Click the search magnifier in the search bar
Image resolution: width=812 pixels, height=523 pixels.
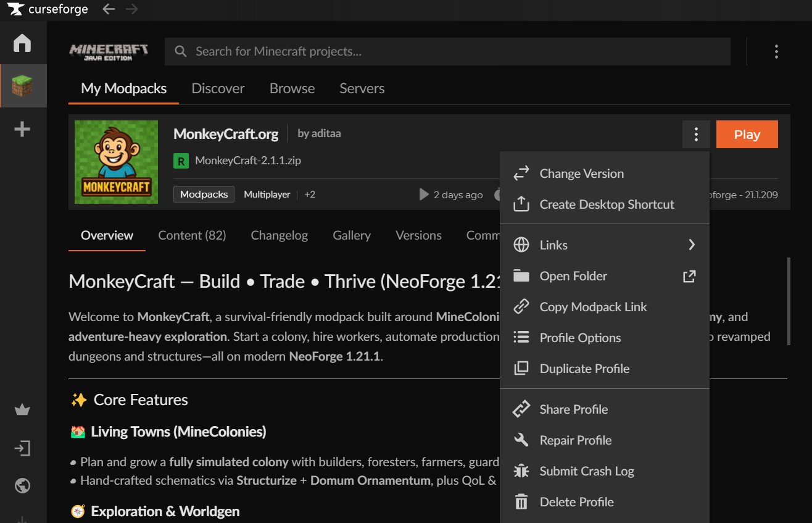click(180, 51)
